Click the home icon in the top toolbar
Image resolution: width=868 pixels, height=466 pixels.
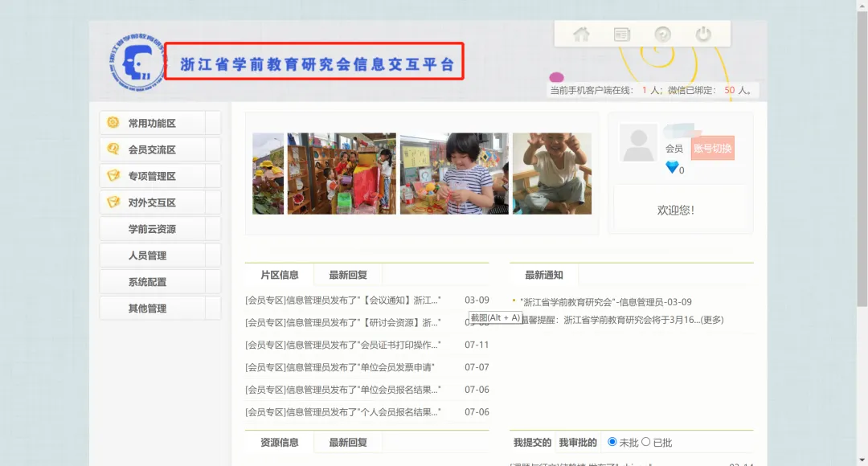(x=581, y=34)
